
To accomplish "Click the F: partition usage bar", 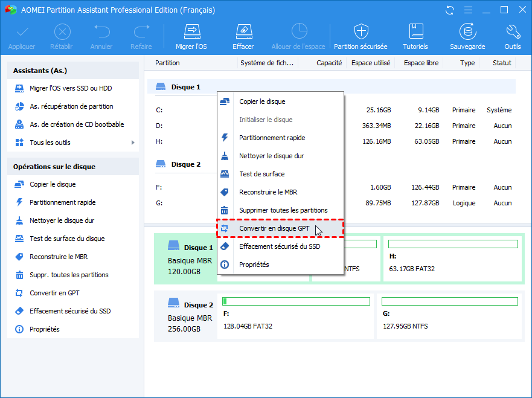I will [296, 301].
